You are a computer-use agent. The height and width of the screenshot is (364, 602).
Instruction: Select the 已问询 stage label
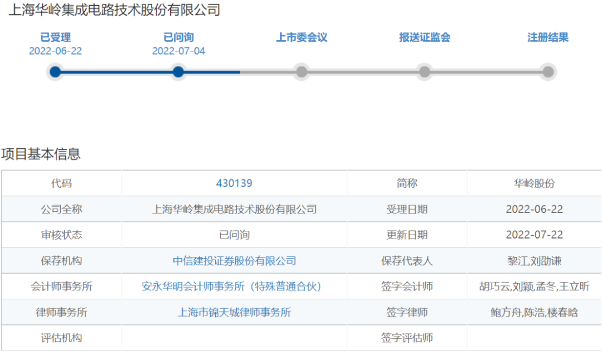pyautogui.click(x=178, y=37)
